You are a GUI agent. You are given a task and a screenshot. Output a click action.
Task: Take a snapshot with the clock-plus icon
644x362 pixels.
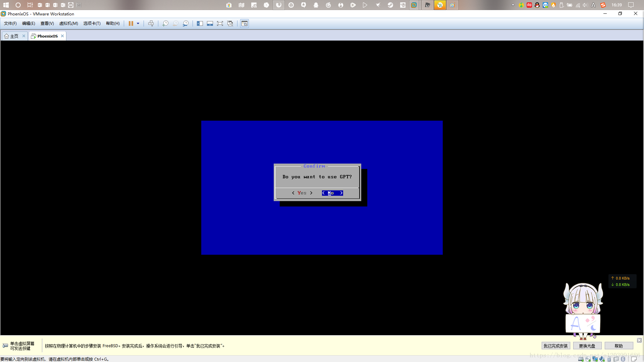(165, 23)
